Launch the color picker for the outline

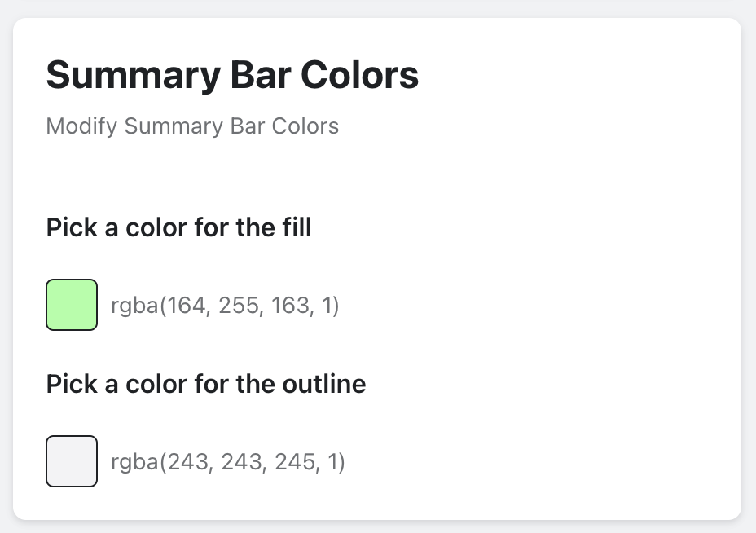coord(72,461)
